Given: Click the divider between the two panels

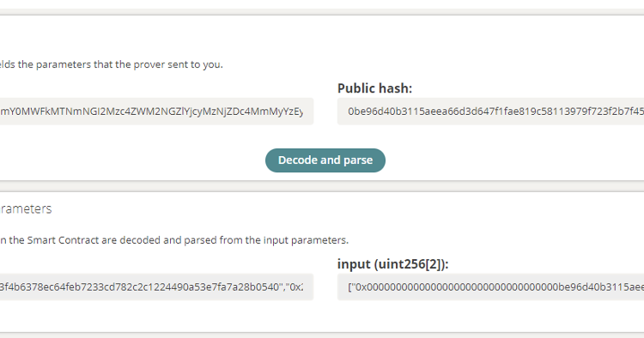Looking at the screenshot, I should (x=322, y=186).
